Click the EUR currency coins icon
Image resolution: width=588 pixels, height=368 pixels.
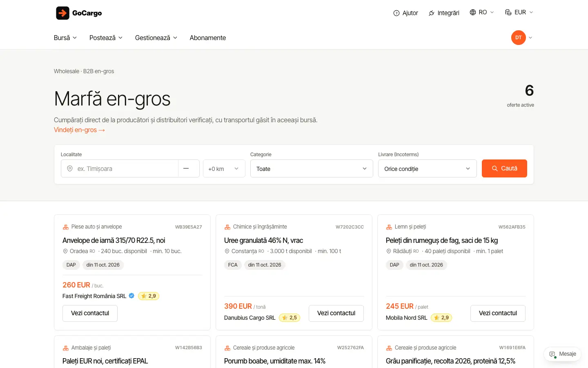pos(508,12)
